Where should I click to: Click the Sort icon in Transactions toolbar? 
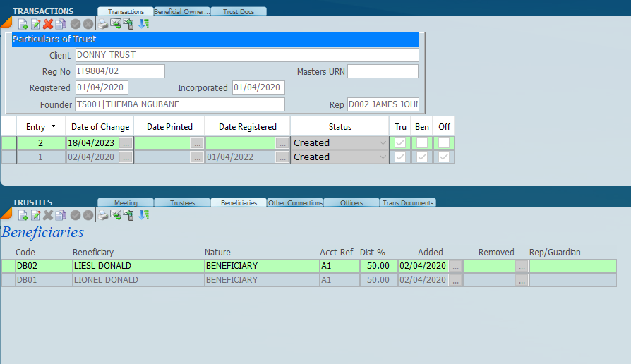coord(143,24)
